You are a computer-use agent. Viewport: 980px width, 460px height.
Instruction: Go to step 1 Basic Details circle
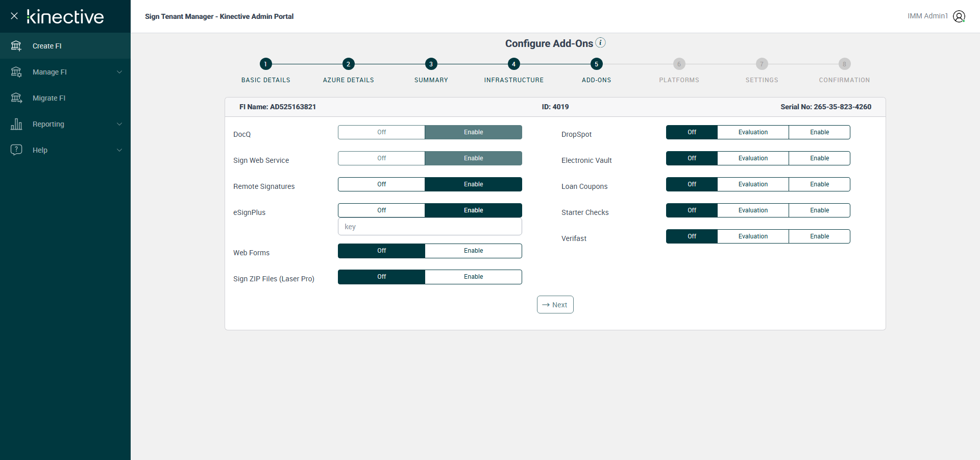[x=265, y=64]
